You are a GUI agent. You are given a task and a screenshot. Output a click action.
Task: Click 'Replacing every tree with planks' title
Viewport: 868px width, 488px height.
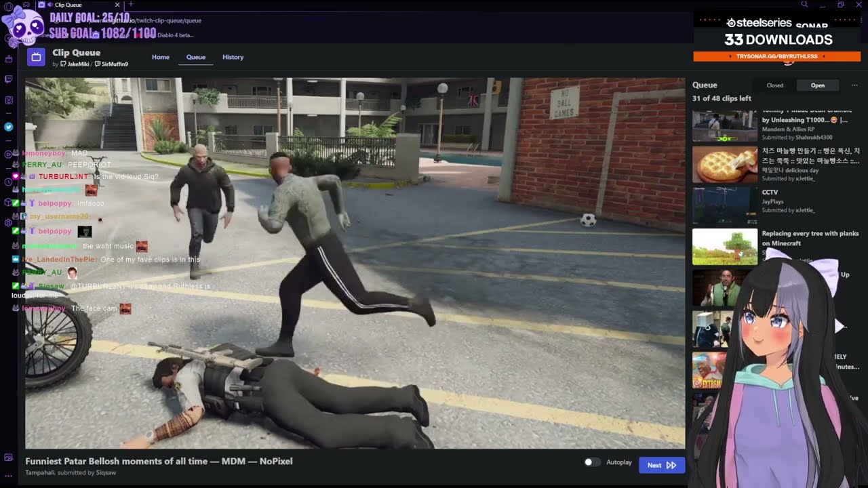pos(810,238)
